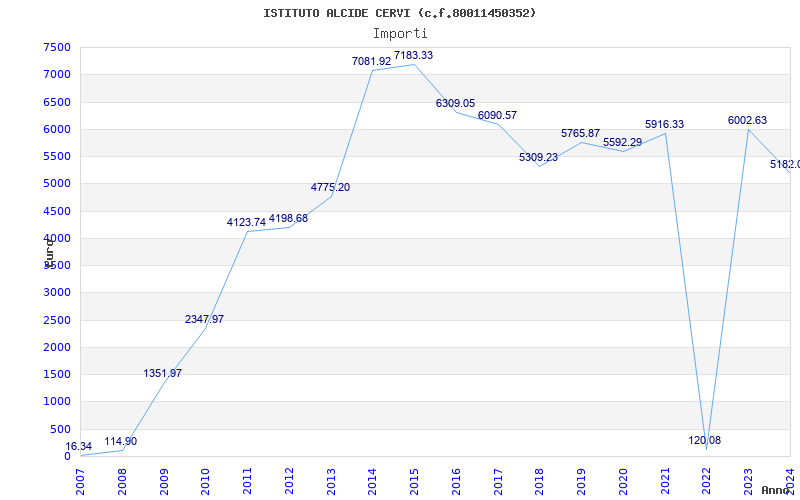Viewport: 800px width, 500px height.
Task: Click the 2011 year axis label
Action: 247,481
